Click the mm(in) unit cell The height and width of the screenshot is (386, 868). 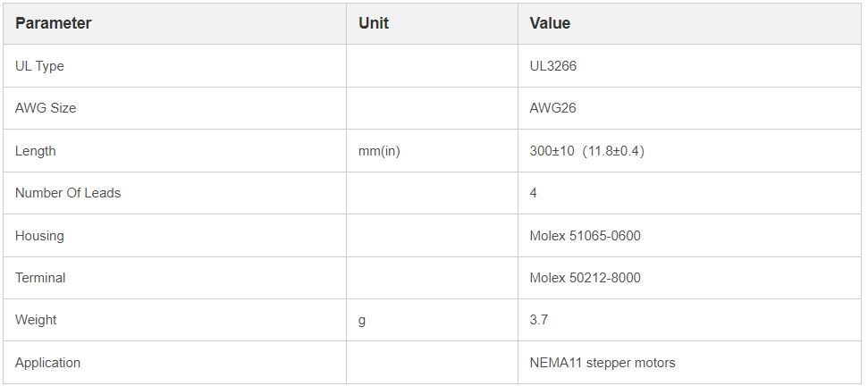click(x=379, y=151)
